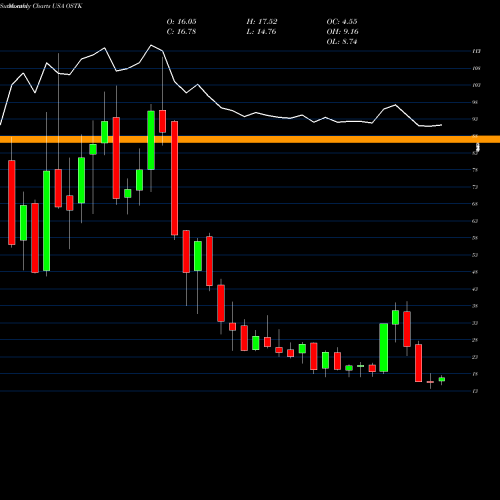Click the chart title ending in 'USA OSTK'
This screenshot has height=500, width=500.
(x=41, y=6)
